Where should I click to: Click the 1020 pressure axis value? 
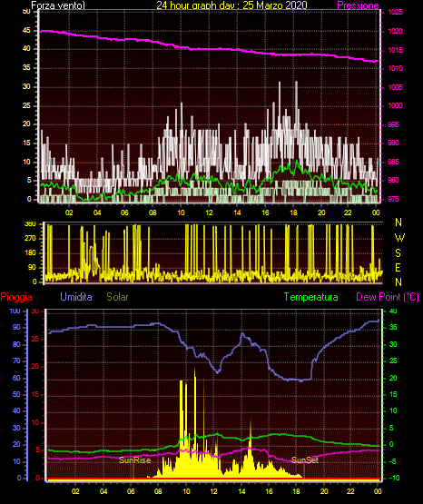[395, 31]
